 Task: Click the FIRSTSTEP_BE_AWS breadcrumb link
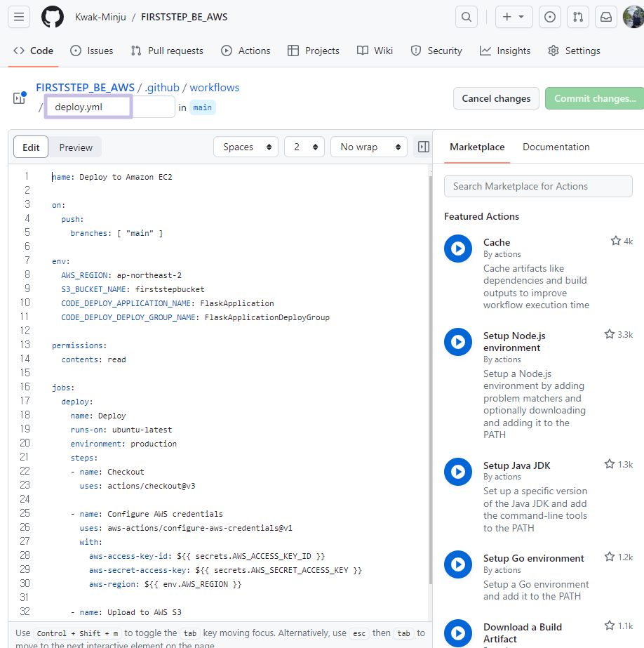coord(85,88)
